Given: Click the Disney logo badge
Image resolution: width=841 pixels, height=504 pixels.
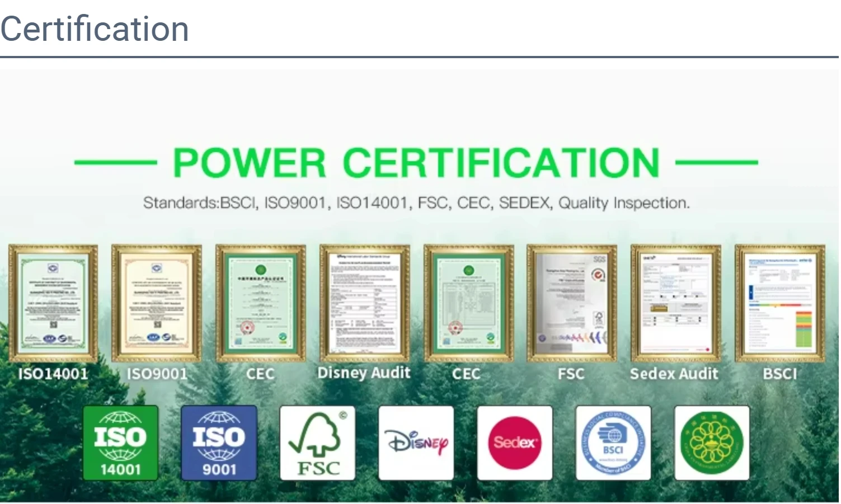Looking at the screenshot, I should [x=416, y=443].
